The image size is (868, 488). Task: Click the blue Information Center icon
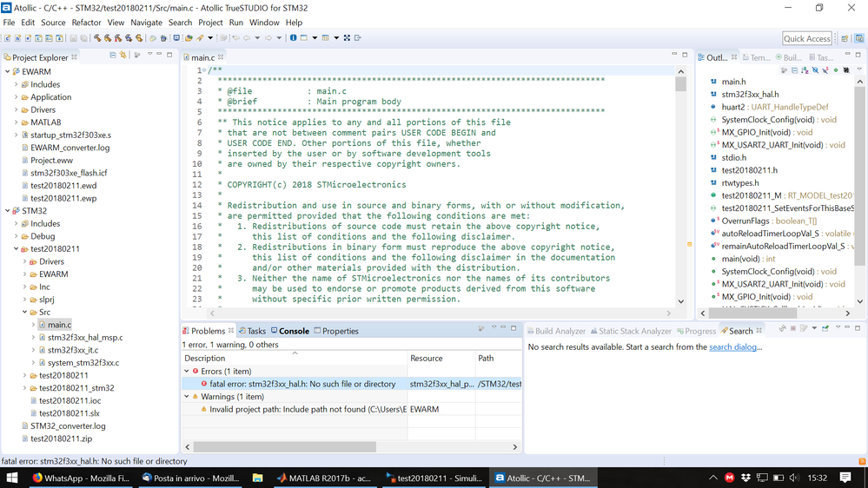[293, 37]
